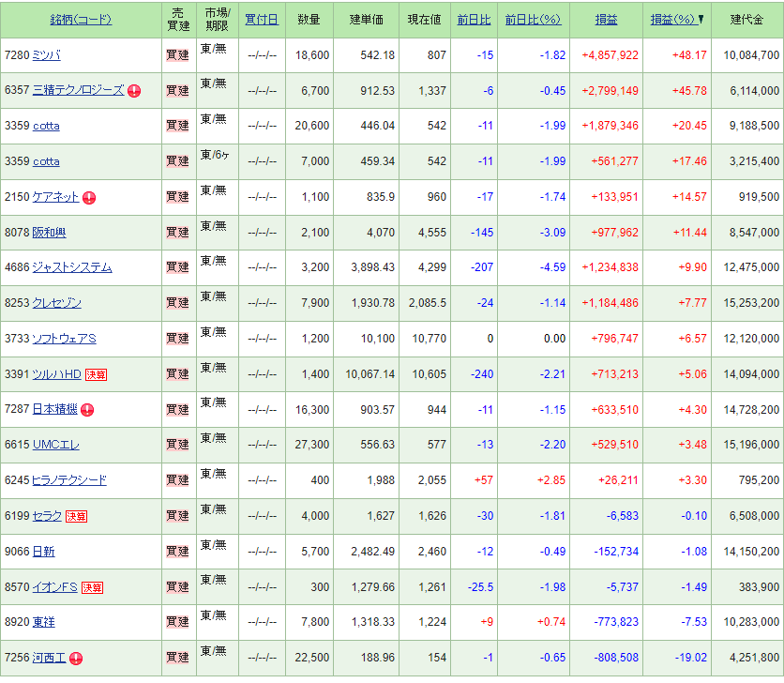Click the 決算 badge next to ツルハHD
784x683 pixels.
(x=96, y=374)
